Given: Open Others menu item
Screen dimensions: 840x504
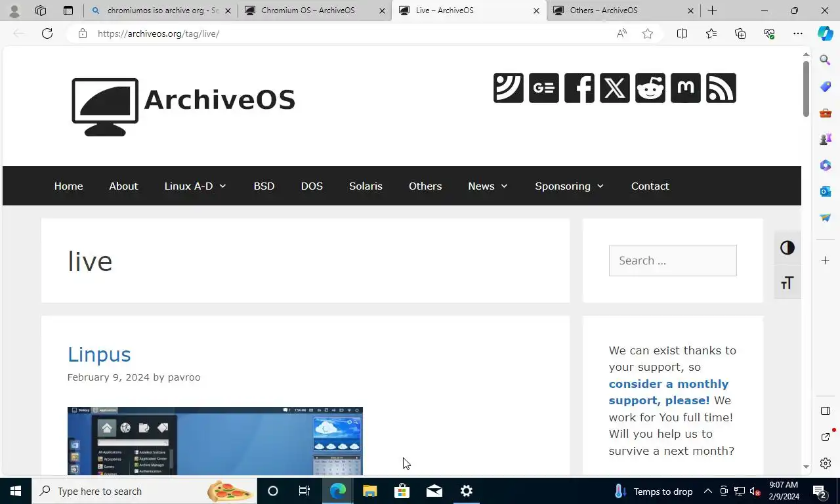Looking at the screenshot, I should click(425, 186).
